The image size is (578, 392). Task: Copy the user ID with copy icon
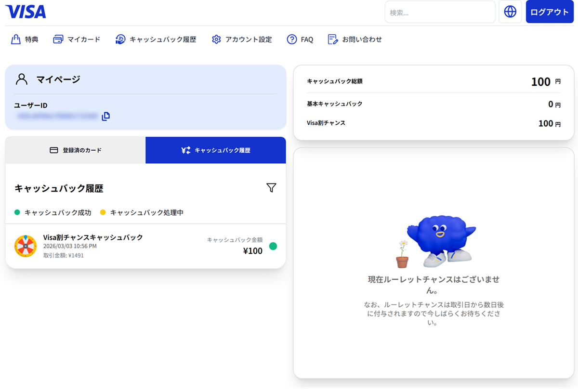pos(106,116)
